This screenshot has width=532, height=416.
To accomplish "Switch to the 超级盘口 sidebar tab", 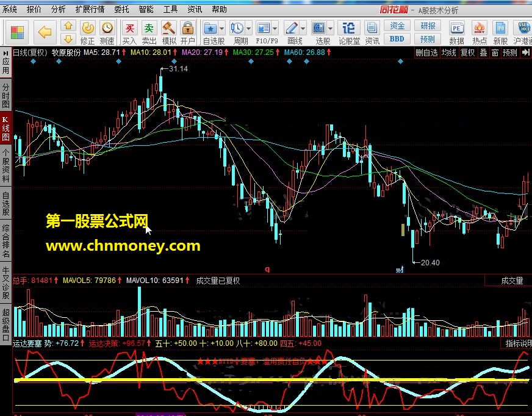I will (5, 325).
